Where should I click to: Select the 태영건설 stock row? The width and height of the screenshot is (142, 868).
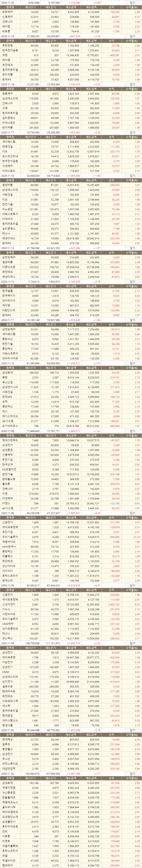71,147
